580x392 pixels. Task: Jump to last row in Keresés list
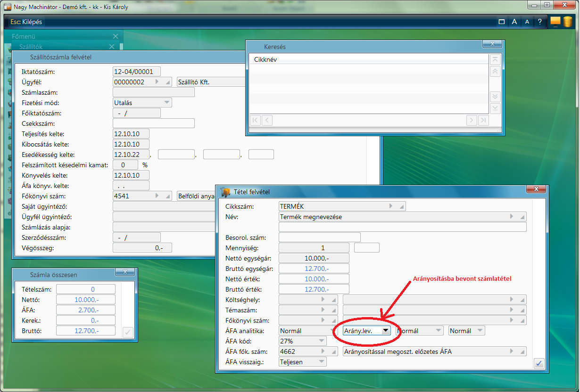click(495, 108)
